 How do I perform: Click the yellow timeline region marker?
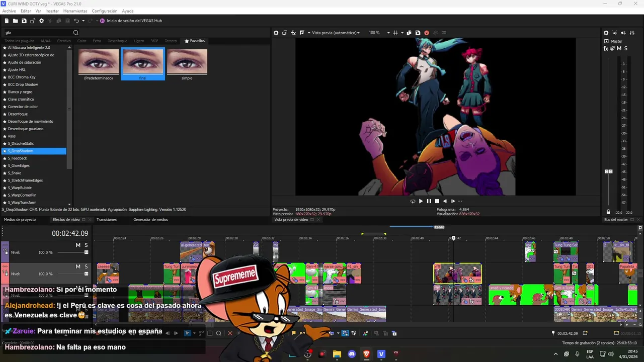pyautogui.click(x=374, y=234)
